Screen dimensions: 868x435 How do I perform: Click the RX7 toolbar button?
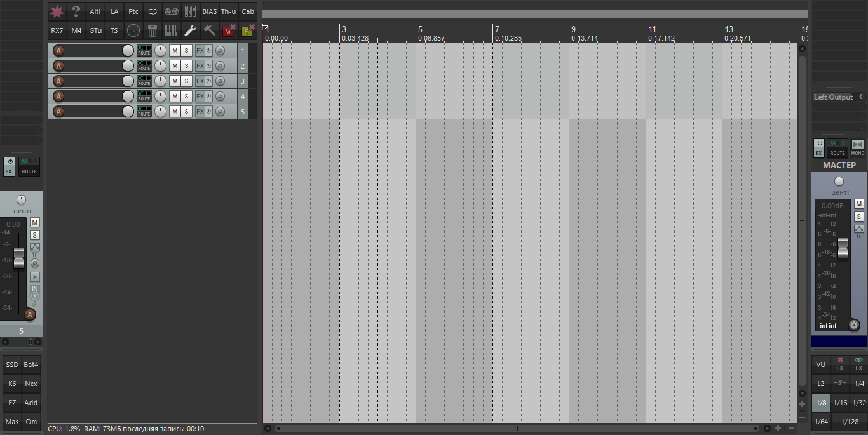[57, 30]
